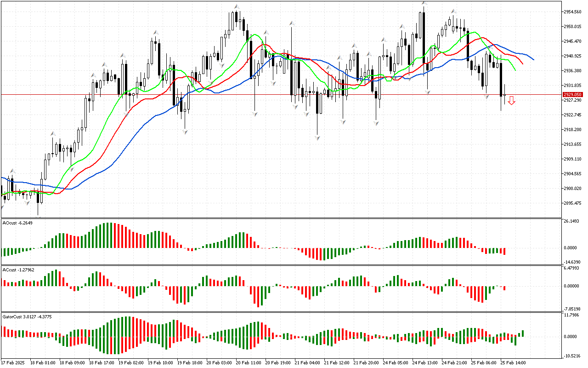Click the 21 Feb 04:00 time label
Screen dimensions: 588x368
(x=307, y=363)
